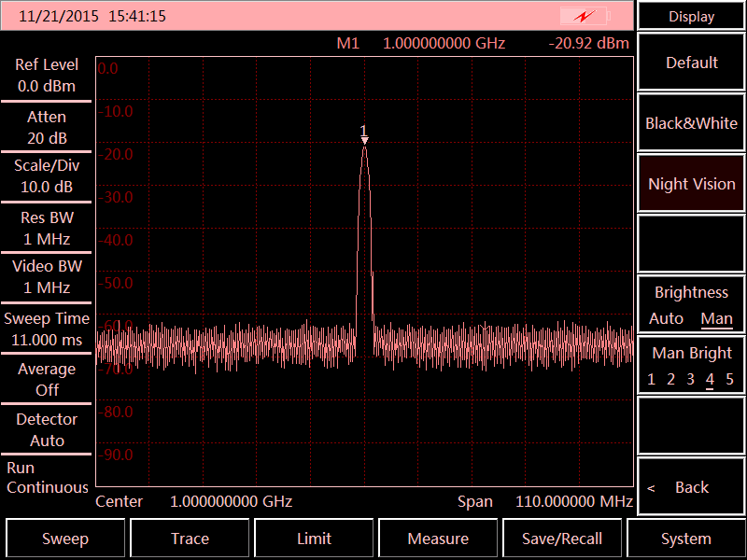The image size is (747, 560).
Task: Enable Night Vision display mode
Action: (691, 184)
